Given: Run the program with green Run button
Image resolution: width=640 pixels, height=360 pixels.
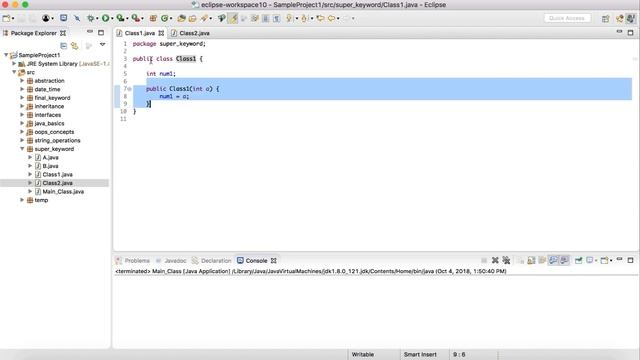Looking at the screenshot, I should point(106,18).
